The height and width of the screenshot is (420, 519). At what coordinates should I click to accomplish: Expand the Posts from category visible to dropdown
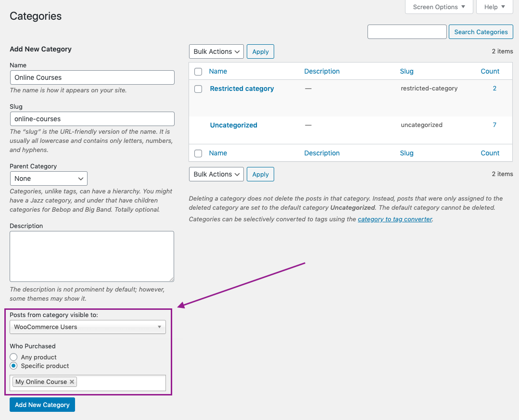point(88,327)
